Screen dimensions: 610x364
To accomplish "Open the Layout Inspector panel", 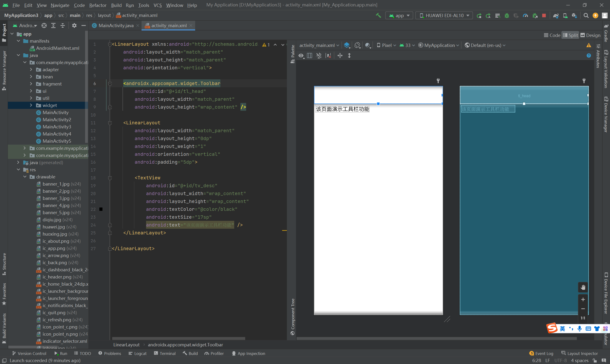I will (x=579, y=353).
